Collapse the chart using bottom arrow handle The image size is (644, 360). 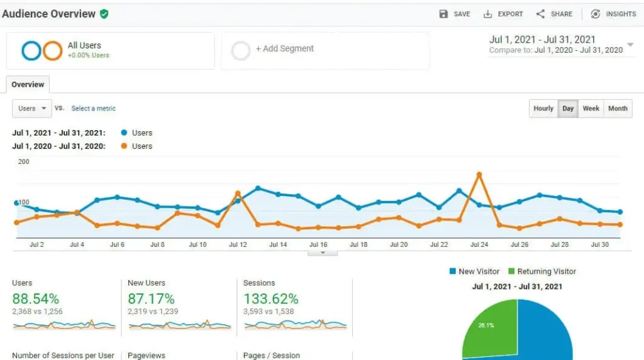coord(323,253)
